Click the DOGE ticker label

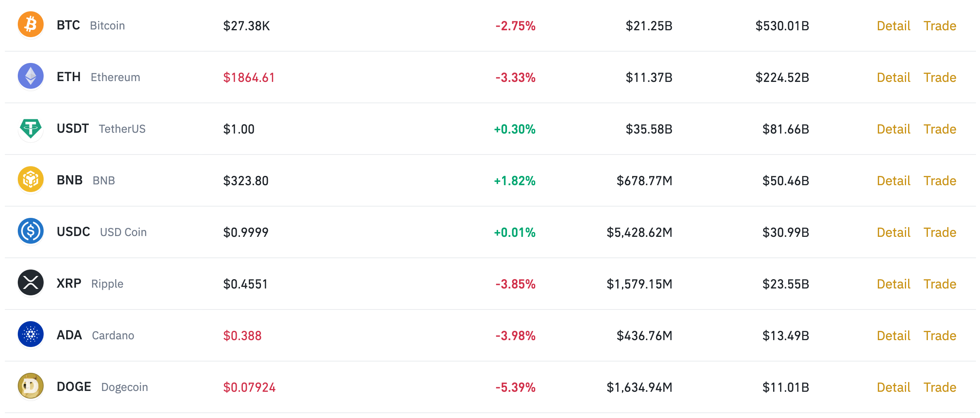tap(74, 387)
